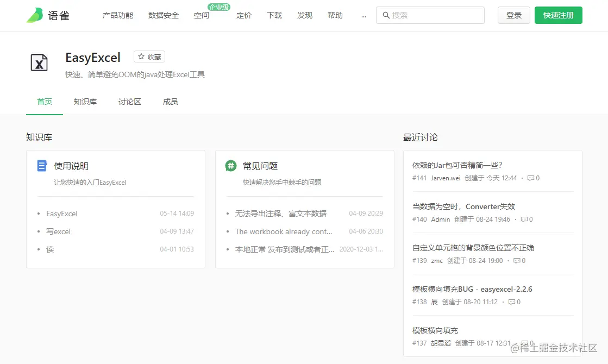This screenshot has width=608, height=364.
Task: Click the 语雀 brand name text
Action: coord(59,16)
